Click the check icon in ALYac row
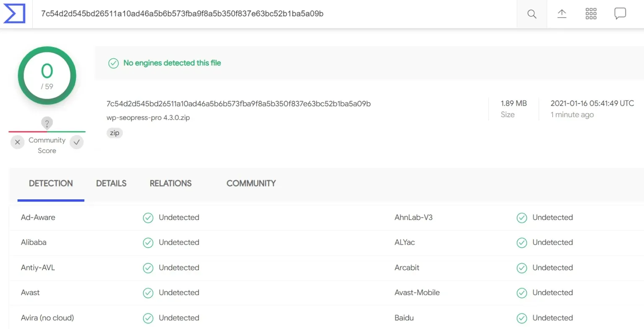The height and width of the screenshot is (329, 644). pyautogui.click(x=522, y=243)
